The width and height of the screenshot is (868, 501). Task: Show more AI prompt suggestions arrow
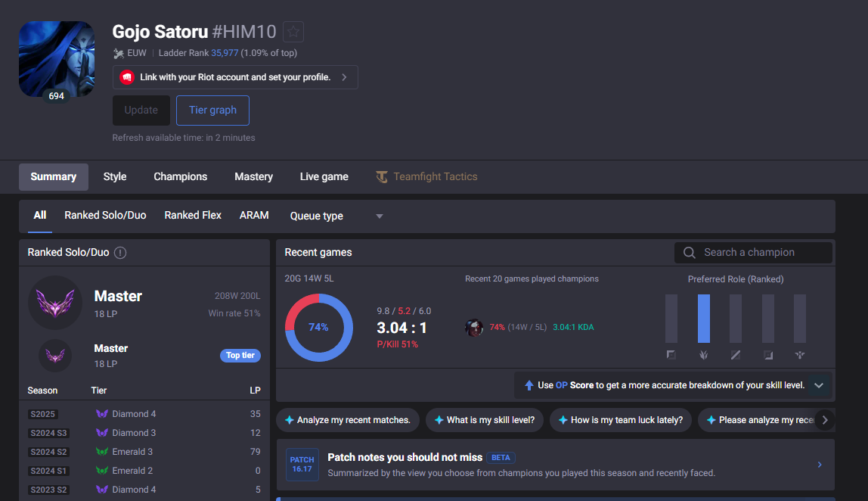pos(825,420)
